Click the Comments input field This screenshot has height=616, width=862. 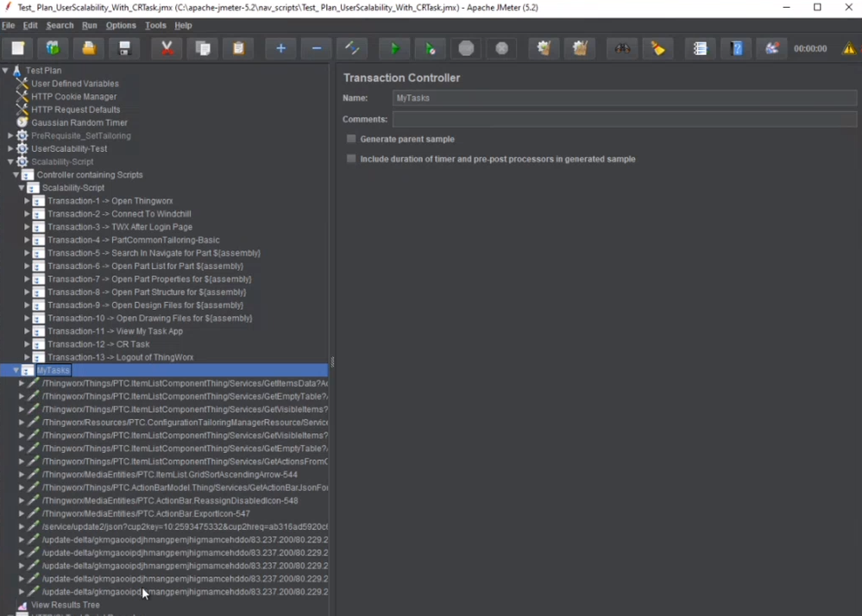(x=625, y=119)
